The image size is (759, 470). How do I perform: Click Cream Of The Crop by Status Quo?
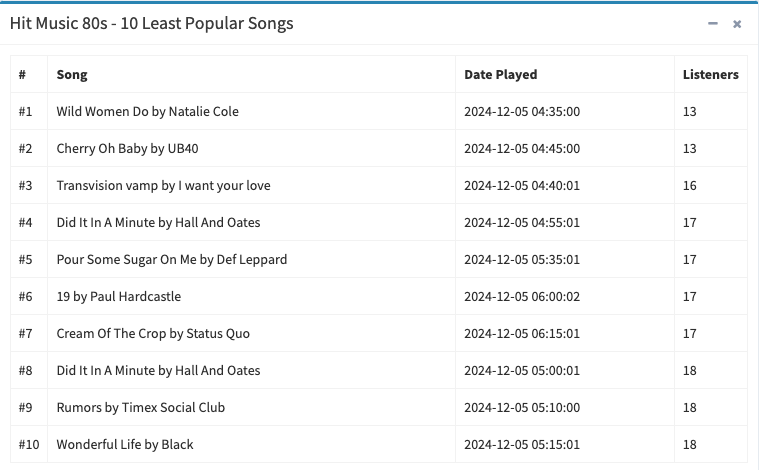tap(153, 334)
